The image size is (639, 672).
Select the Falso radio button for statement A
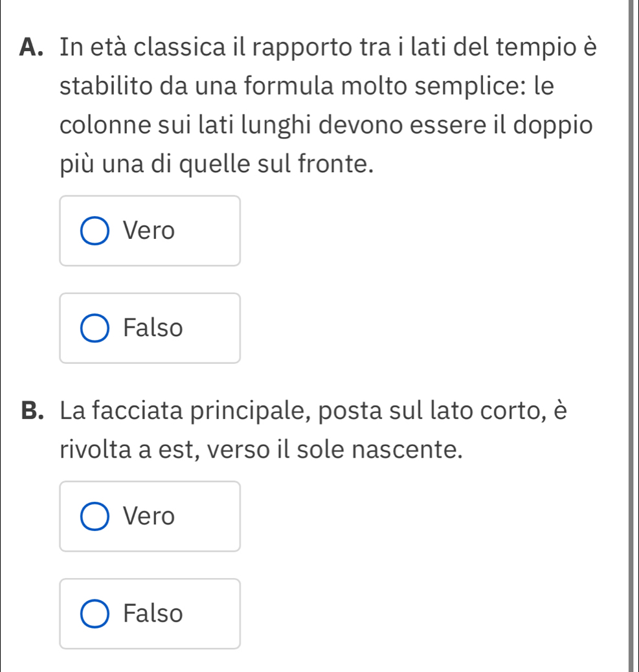coord(95,328)
